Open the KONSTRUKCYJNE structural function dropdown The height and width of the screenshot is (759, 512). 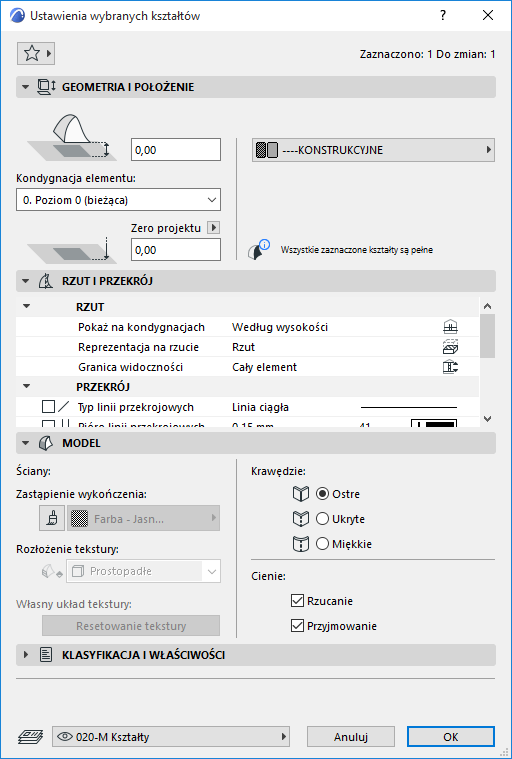[373, 150]
